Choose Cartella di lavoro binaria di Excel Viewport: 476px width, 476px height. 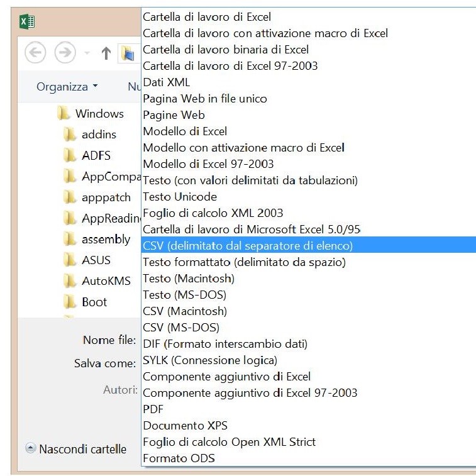[309, 50]
